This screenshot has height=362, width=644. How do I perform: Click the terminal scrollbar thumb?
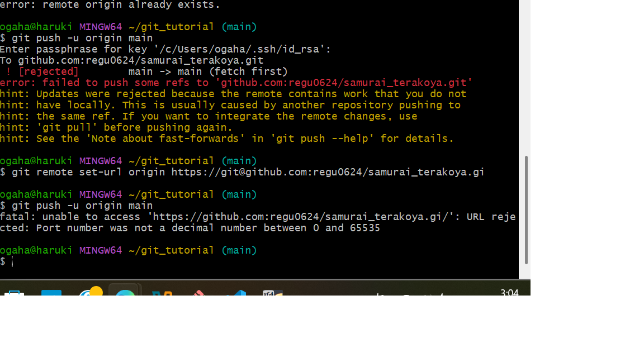click(526, 209)
